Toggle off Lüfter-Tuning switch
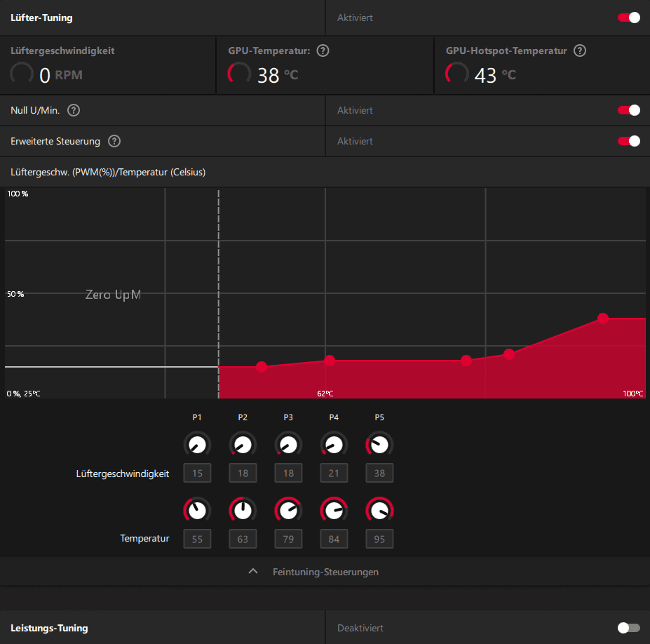 [x=629, y=18]
